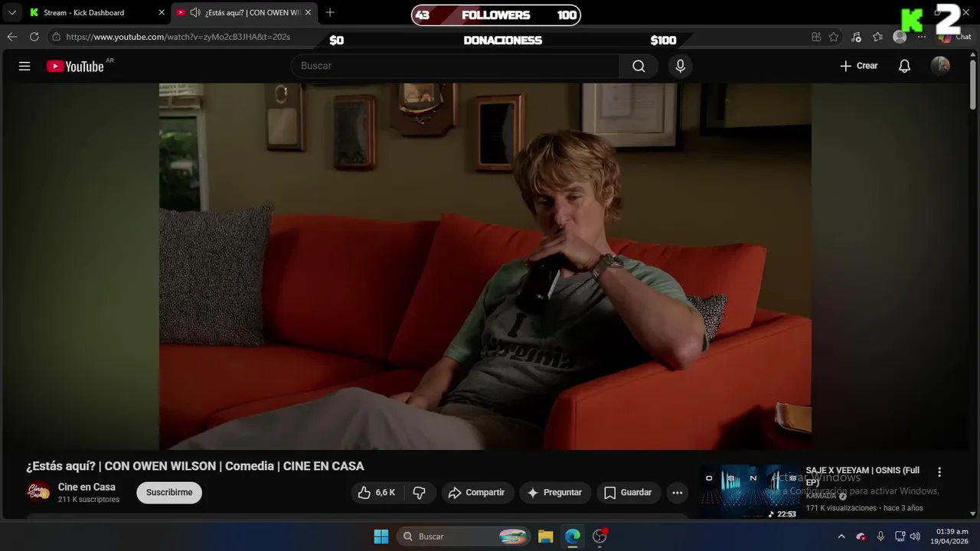The image size is (980, 551).
Task: Click the tray microphone icon
Action: click(x=880, y=536)
